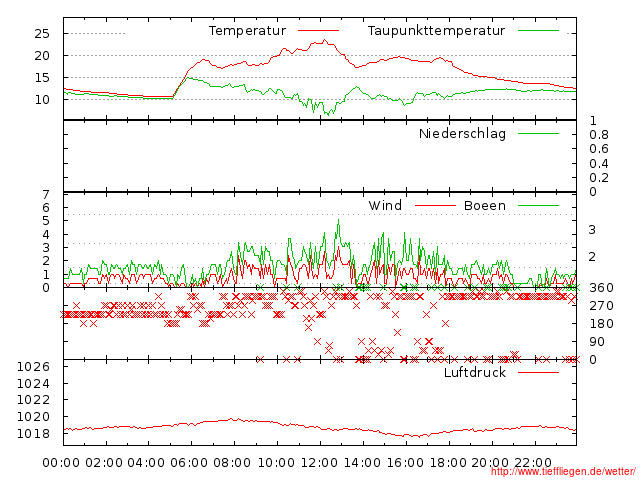Click the 00:00 time axis label

(61, 463)
